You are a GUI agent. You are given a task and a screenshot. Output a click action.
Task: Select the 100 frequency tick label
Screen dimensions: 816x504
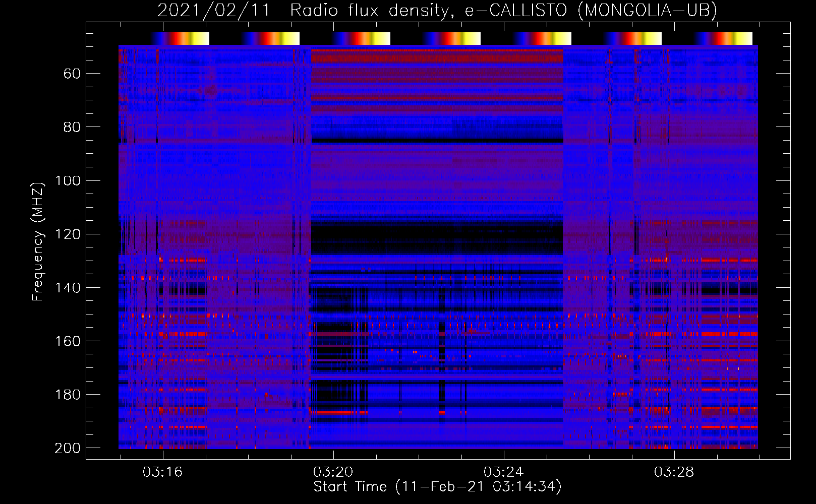(x=68, y=180)
